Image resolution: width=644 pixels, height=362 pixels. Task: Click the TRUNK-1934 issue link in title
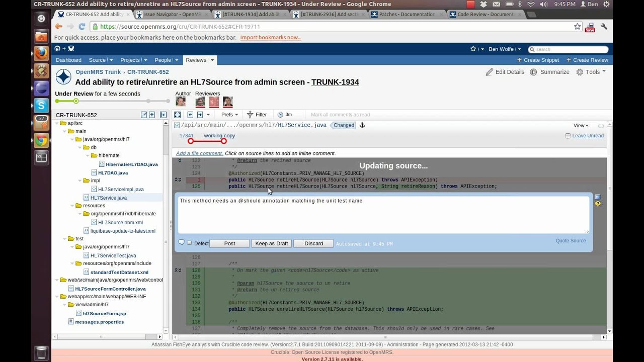pyautogui.click(x=335, y=82)
